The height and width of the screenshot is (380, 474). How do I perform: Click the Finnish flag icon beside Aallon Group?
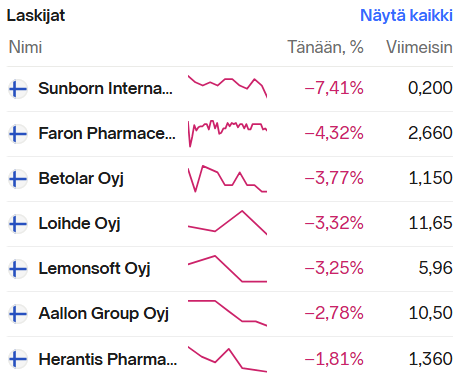(x=18, y=314)
